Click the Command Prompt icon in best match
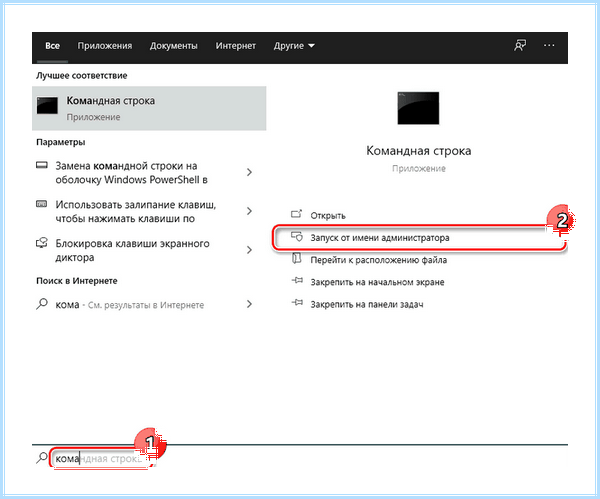 tap(47, 105)
